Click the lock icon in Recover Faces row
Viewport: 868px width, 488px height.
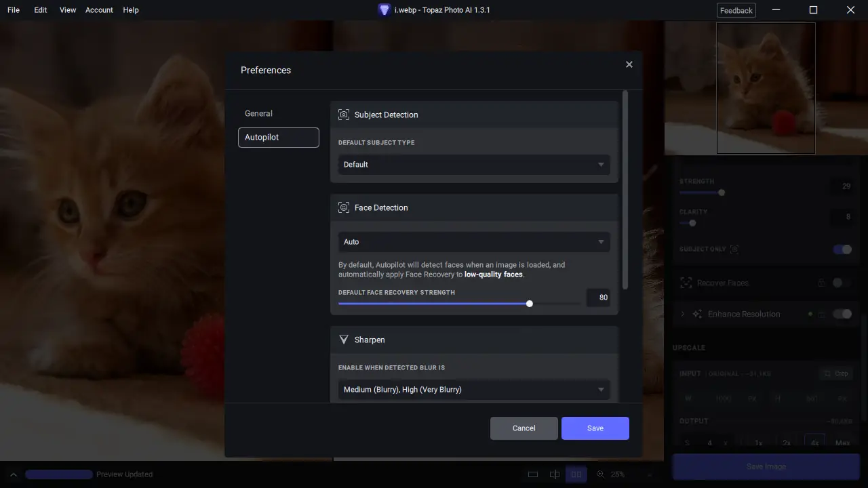[821, 283]
